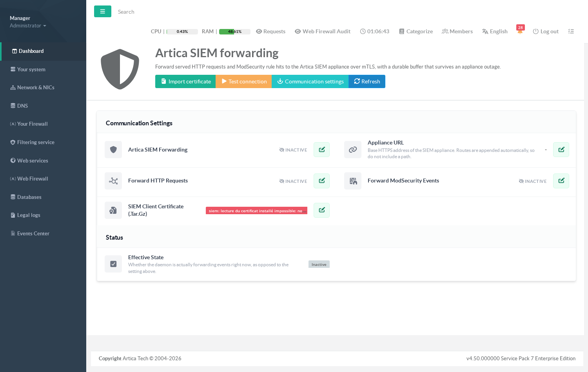588x372 pixels.
Task: Open the notifications bell with 28 badge
Action: [x=520, y=31]
